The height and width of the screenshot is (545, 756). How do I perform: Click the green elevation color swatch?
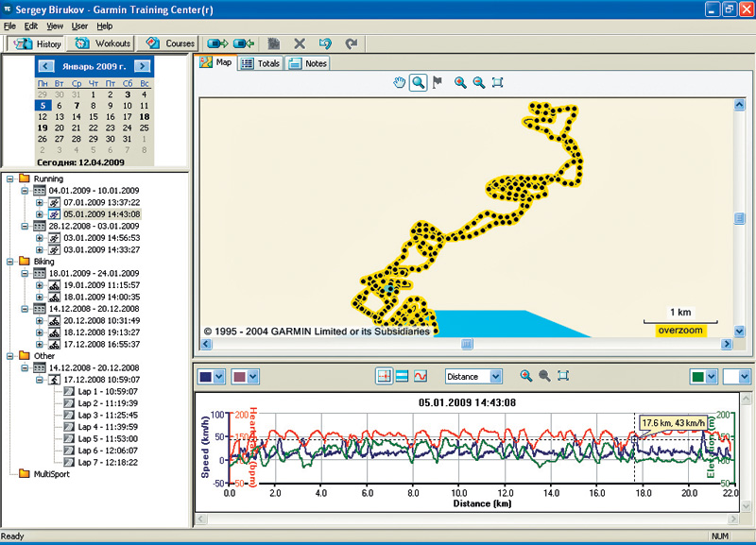(x=697, y=376)
